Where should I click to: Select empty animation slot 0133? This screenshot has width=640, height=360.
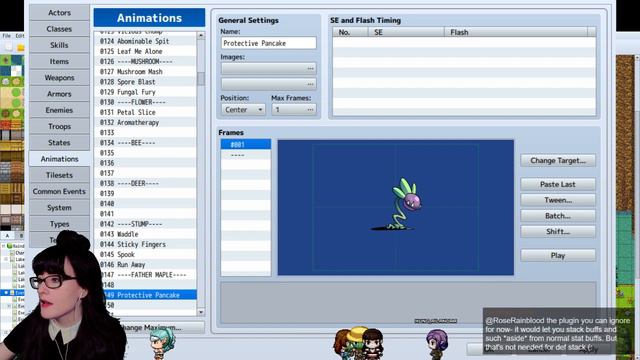tap(145, 133)
